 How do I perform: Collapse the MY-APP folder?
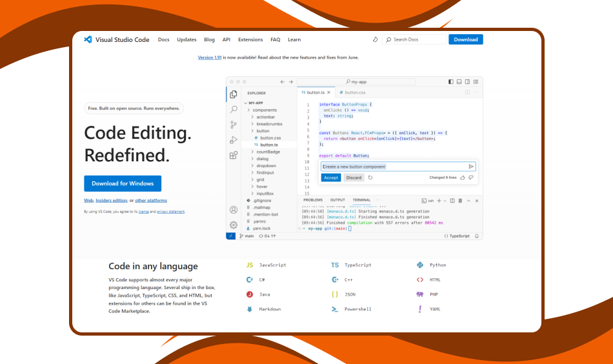[254, 103]
